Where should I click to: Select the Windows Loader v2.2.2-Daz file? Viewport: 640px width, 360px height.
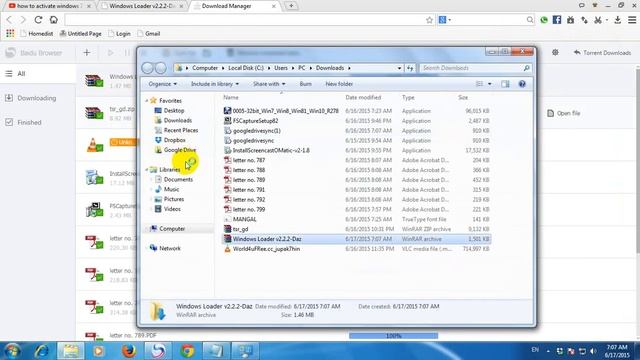(x=356, y=239)
